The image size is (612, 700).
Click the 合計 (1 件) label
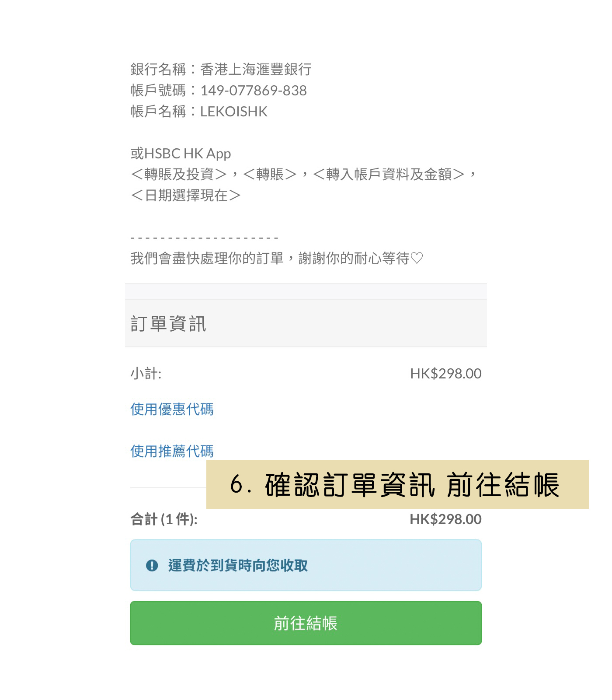pyautogui.click(x=164, y=519)
